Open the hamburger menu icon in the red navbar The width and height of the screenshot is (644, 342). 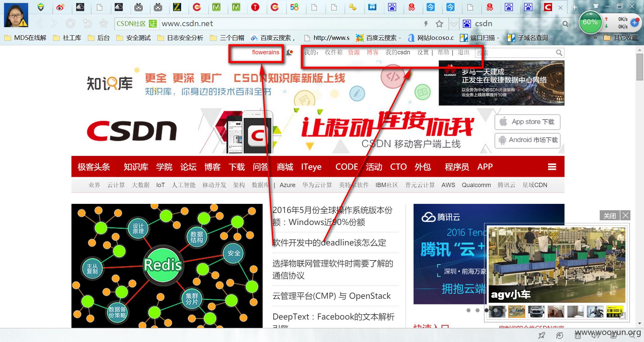pyautogui.click(x=552, y=167)
